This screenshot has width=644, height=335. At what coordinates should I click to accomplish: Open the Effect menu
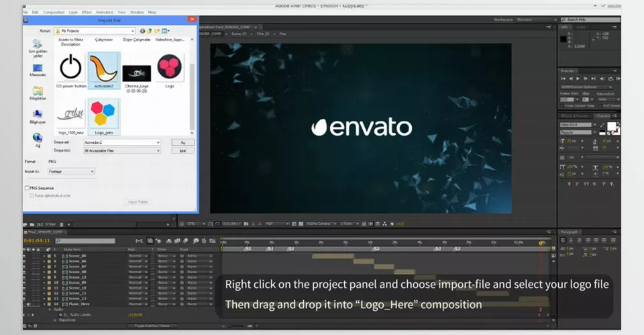tap(87, 12)
